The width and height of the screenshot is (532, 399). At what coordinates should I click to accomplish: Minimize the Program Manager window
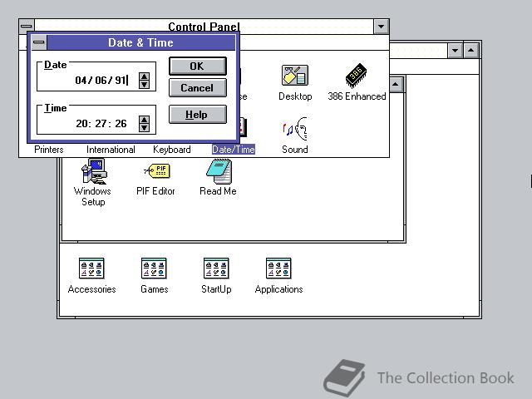pyautogui.click(x=455, y=51)
